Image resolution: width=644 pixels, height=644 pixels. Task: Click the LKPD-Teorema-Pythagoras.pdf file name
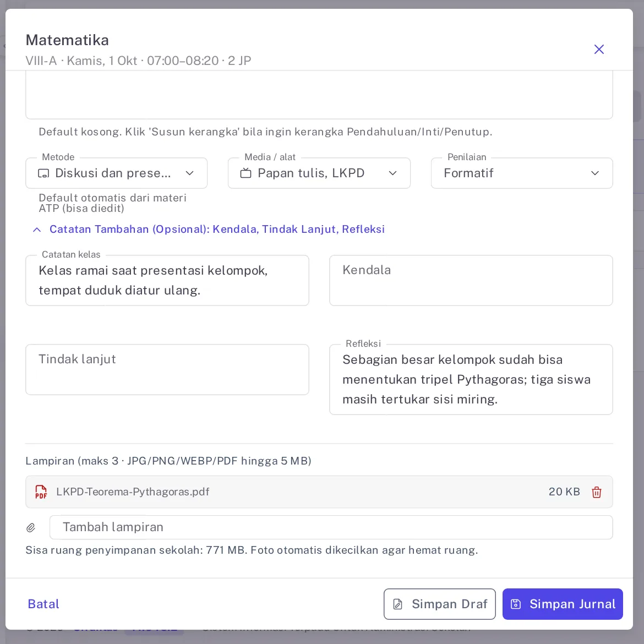[x=133, y=492]
